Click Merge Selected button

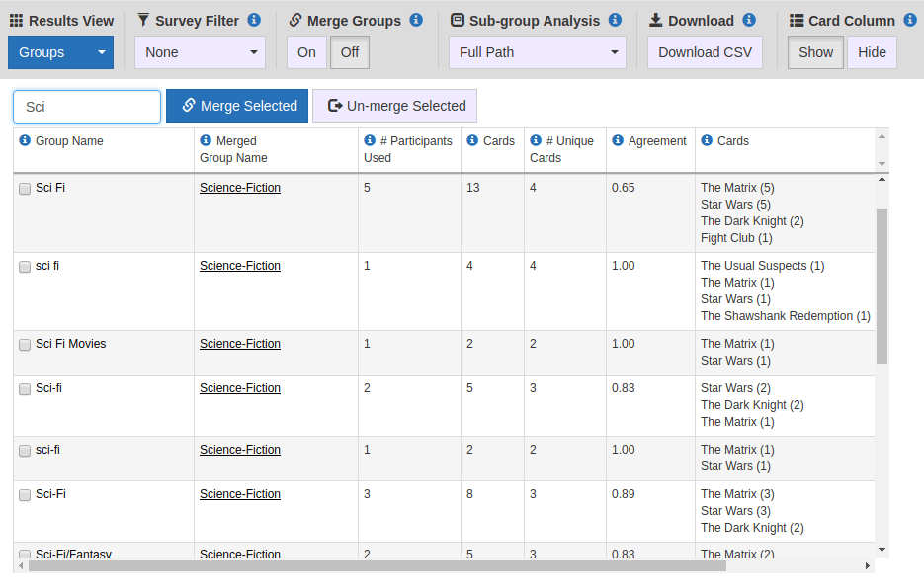coord(237,106)
